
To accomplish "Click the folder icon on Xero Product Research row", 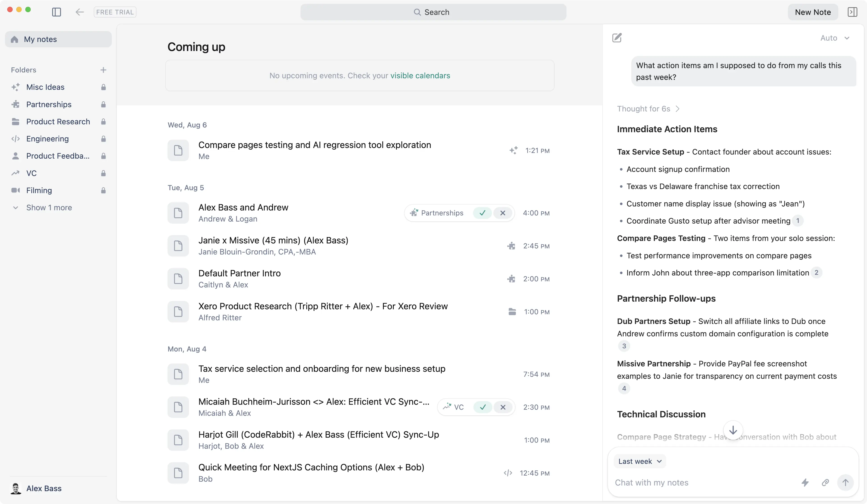I will (x=512, y=312).
